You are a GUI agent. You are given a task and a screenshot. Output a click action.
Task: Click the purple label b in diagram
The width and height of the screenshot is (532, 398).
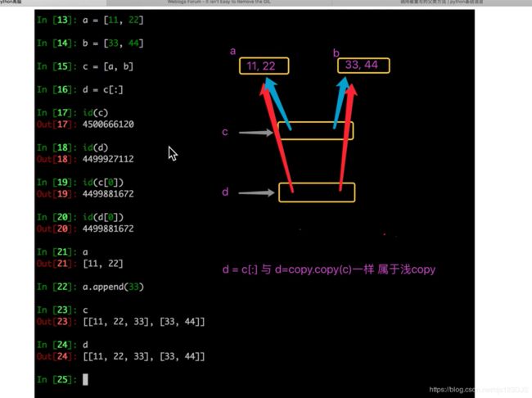click(336, 53)
